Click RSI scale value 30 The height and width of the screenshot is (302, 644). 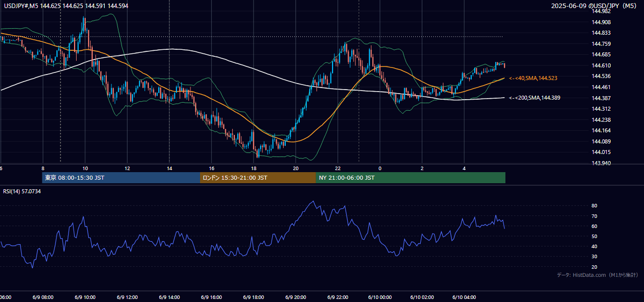(595, 257)
